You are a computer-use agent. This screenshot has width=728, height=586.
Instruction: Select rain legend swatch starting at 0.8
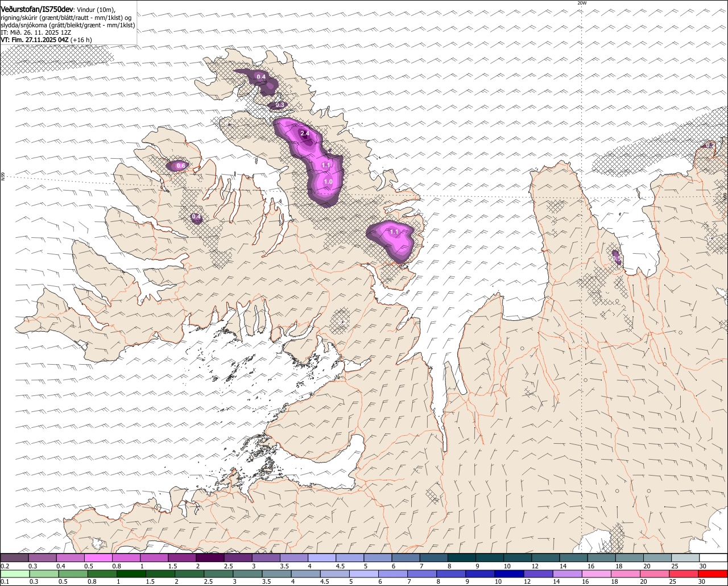[x=102, y=574]
